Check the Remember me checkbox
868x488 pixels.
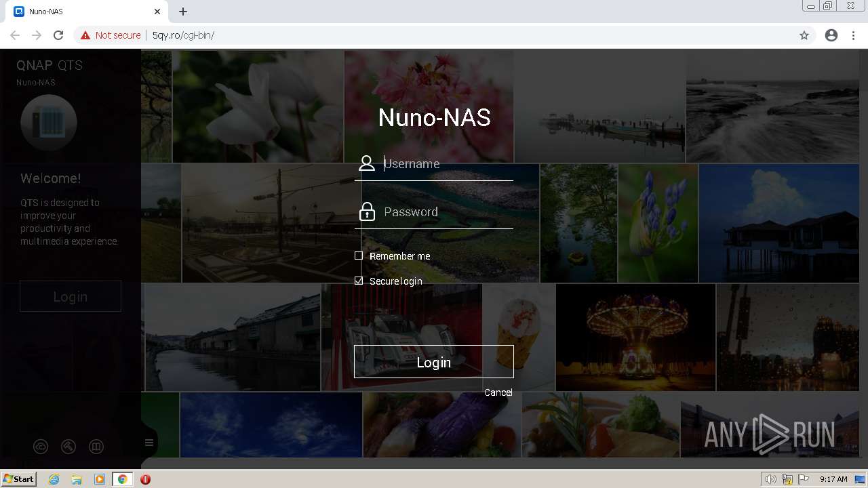point(359,256)
